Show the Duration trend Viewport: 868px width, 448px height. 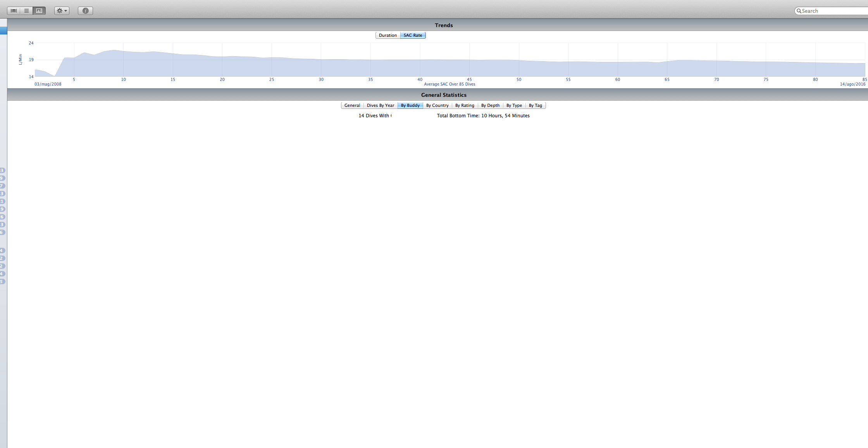pyautogui.click(x=387, y=35)
